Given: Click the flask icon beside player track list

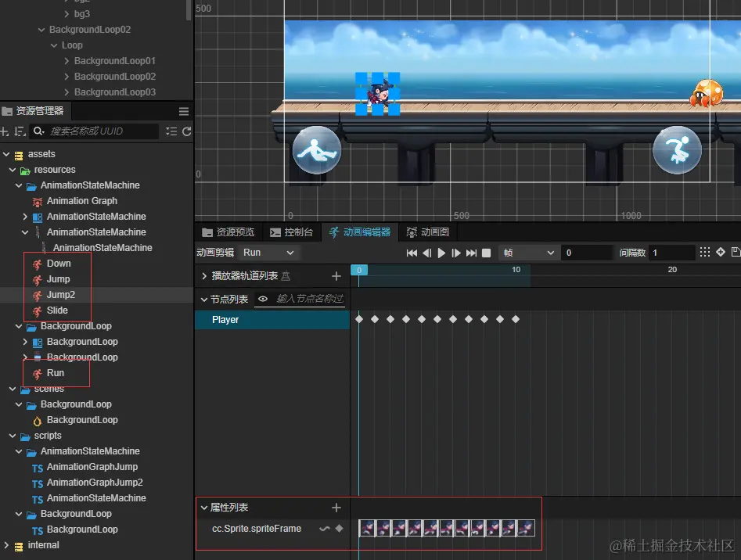Looking at the screenshot, I should [286, 276].
